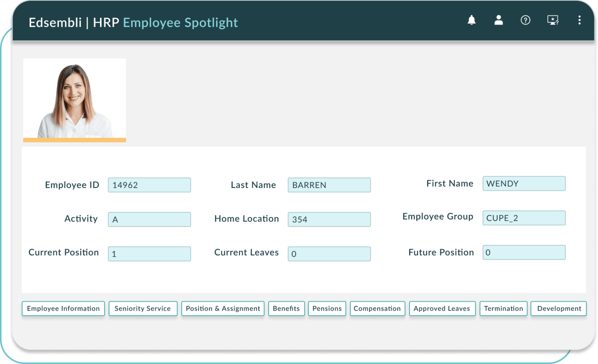Switch to the Employee Information tab
Image resolution: width=598 pixels, height=364 pixels.
coord(63,308)
